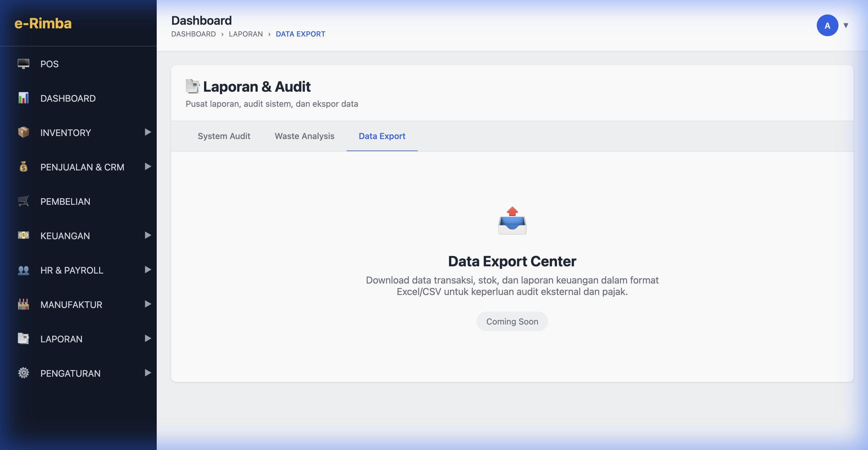Image resolution: width=868 pixels, height=450 pixels.
Task: Open HR & Payroll using the people icon
Action: 23,270
